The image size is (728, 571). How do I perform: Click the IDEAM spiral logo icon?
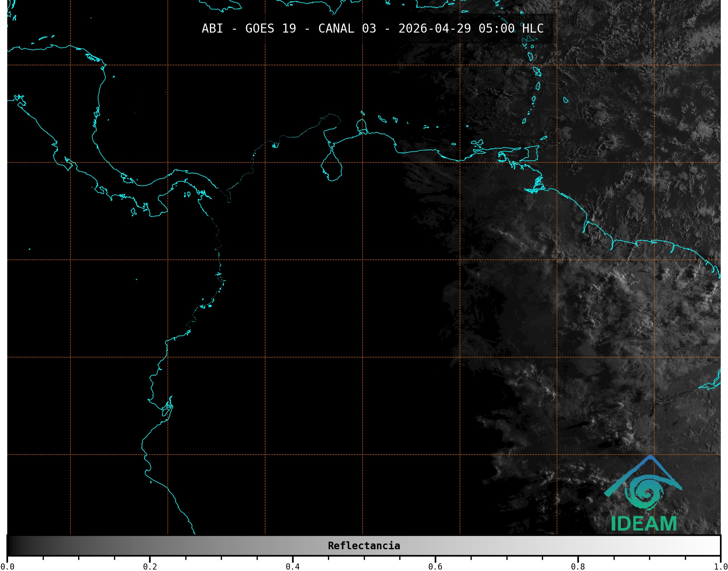pyautogui.click(x=645, y=493)
